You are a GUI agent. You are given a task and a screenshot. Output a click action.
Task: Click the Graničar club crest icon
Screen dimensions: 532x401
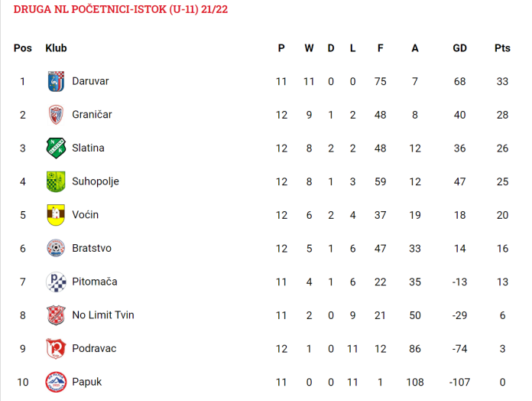56,115
